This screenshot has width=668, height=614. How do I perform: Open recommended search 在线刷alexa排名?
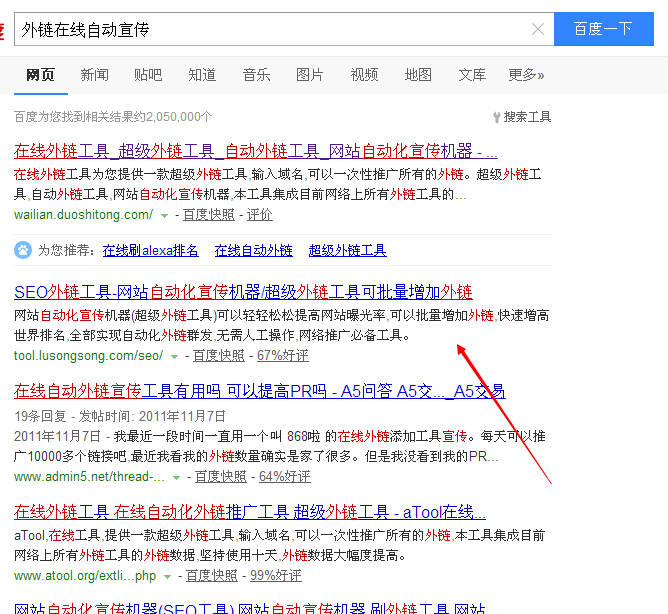click(x=150, y=251)
